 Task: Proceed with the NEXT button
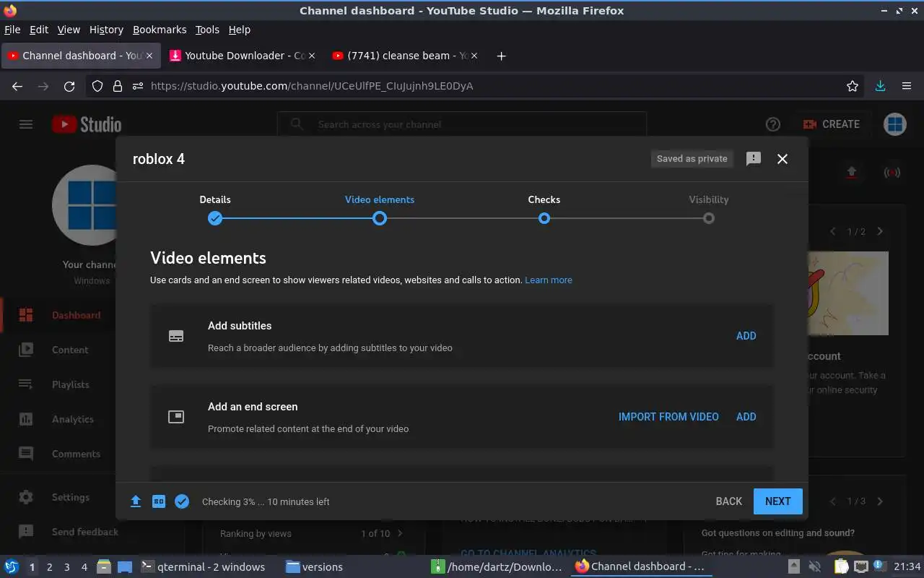pyautogui.click(x=778, y=501)
